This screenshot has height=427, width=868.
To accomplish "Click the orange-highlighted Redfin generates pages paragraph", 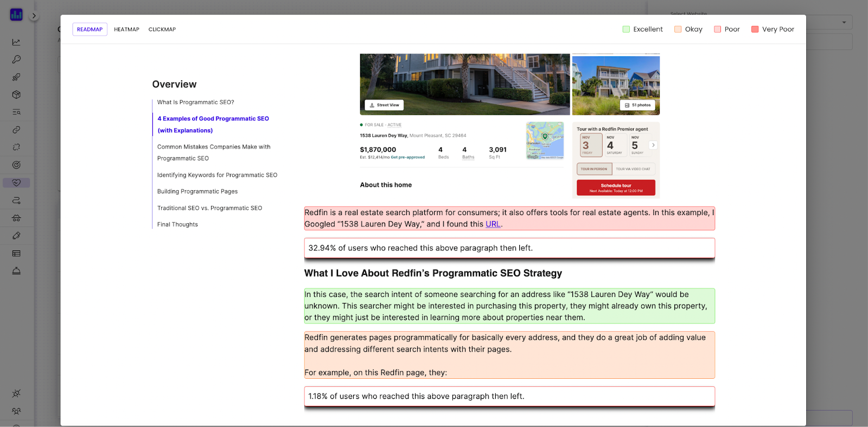I will point(509,355).
